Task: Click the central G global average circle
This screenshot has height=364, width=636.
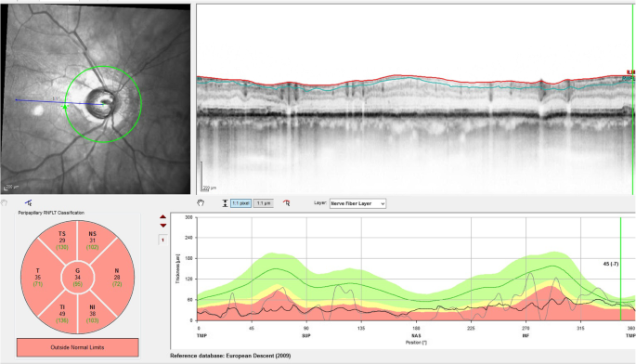Action: coord(77,278)
